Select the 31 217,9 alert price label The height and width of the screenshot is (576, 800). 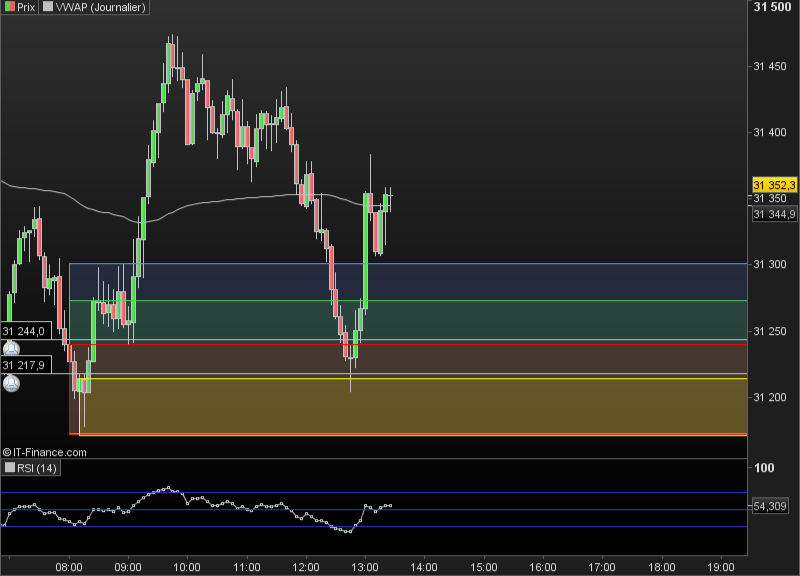[x=26, y=365]
